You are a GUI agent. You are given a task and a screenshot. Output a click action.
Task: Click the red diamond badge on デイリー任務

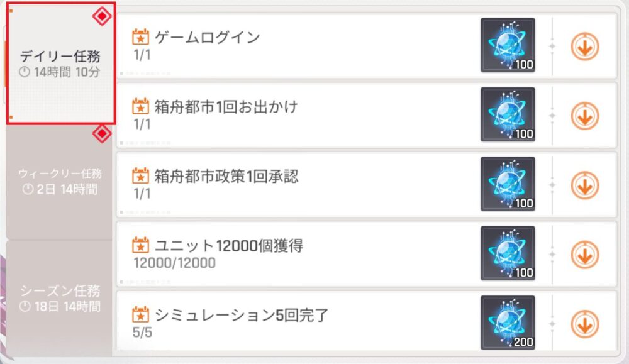click(102, 16)
